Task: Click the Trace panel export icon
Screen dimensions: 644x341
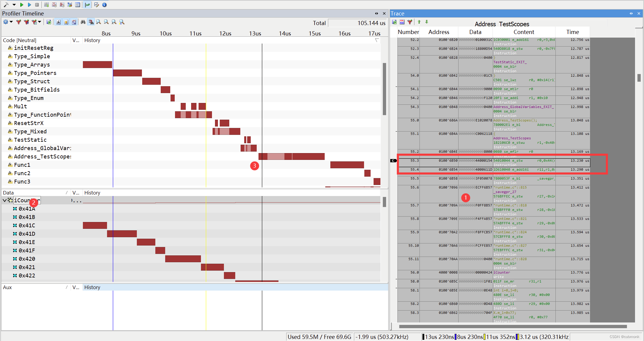Action: tap(394, 22)
